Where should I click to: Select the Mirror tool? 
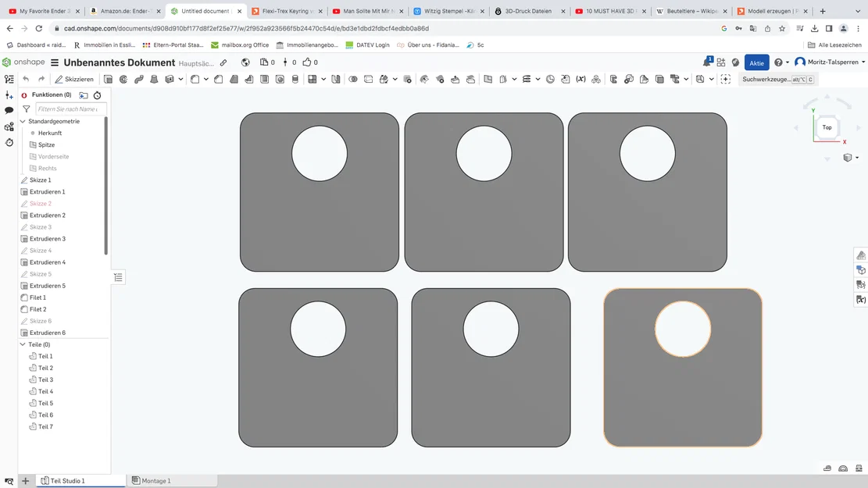[335, 79]
